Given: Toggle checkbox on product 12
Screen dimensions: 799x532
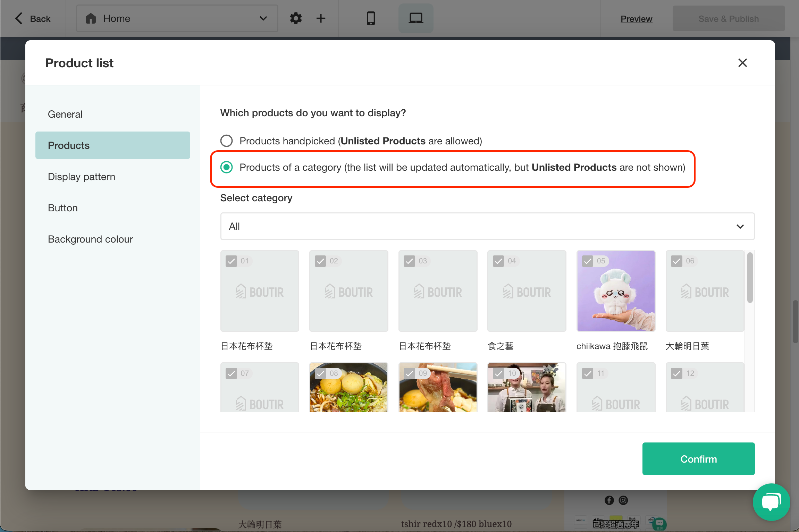Looking at the screenshot, I should coord(676,373).
